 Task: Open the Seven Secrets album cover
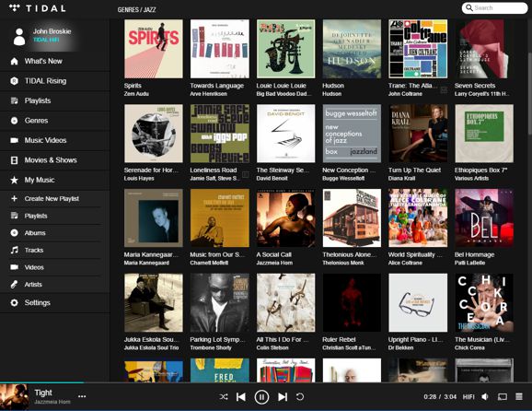point(484,49)
